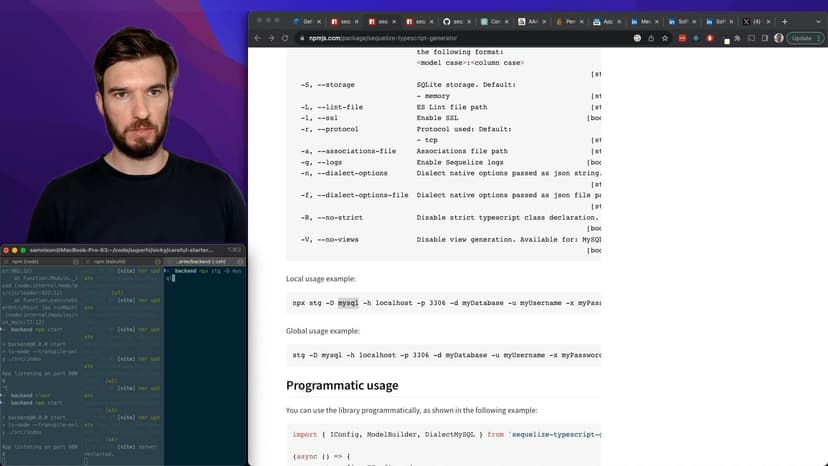Open a new browser tab with plus
Viewport: 828px width, 466px height.
coord(784,21)
